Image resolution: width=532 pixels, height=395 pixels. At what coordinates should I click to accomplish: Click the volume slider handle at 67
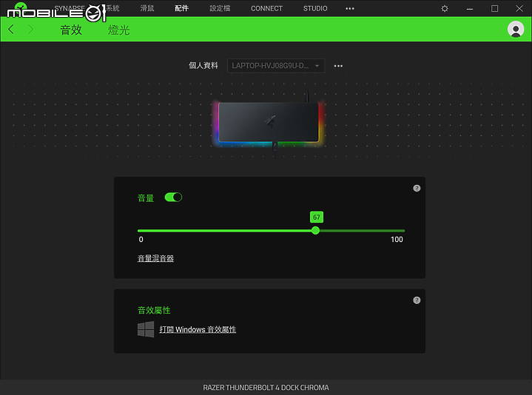pos(315,231)
